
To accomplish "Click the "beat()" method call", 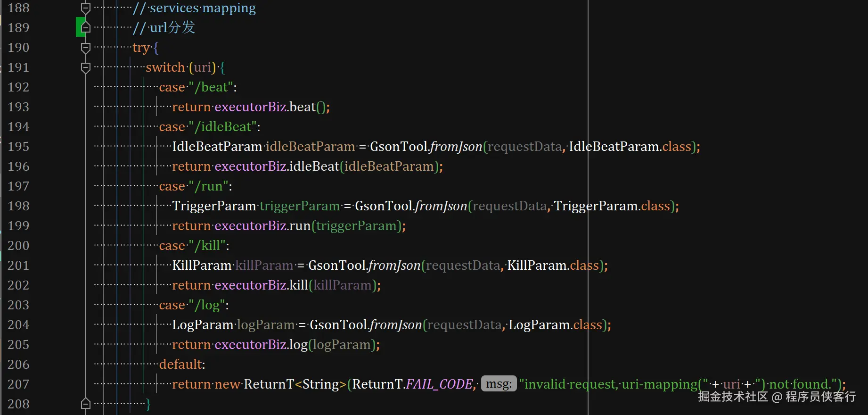I will [307, 107].
